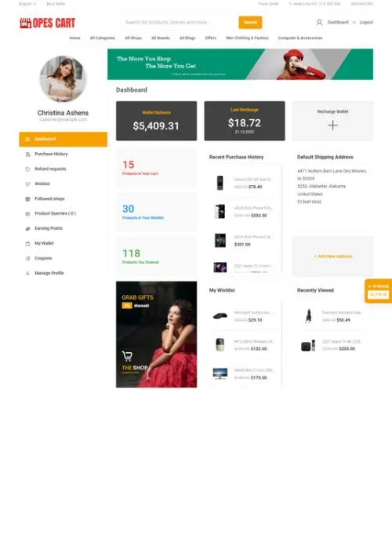
Task: Click the plus icon to recharge wallet
Action: tap(333, 125)
